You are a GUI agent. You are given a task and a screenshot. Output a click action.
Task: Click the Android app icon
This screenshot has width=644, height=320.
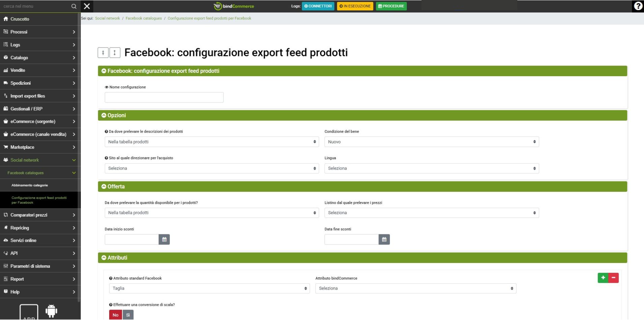(x=51, y=311)
